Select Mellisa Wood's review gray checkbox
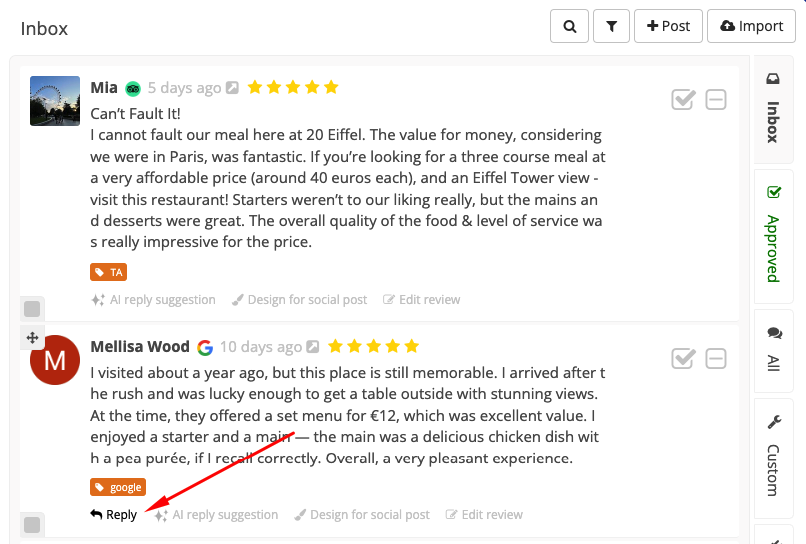The image size is (806, 544). [32, 525]
